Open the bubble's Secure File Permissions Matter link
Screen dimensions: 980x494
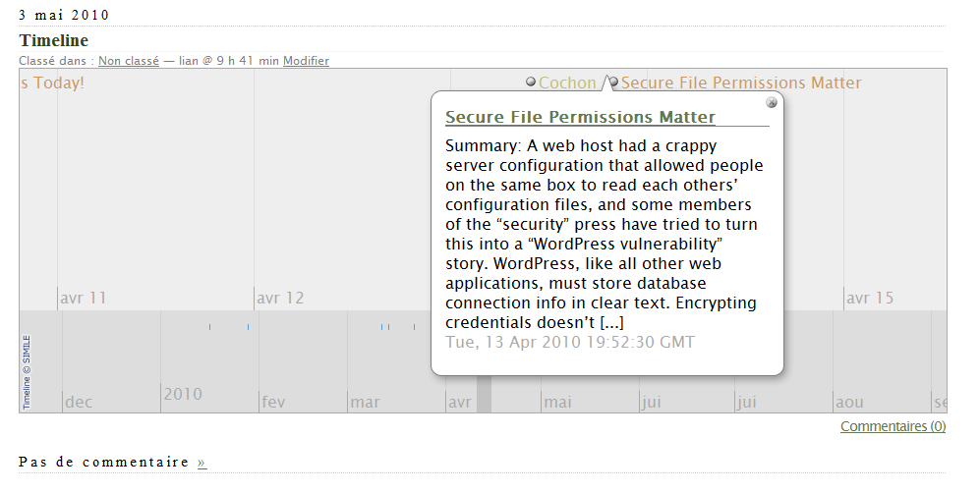[x=580, y=118]
